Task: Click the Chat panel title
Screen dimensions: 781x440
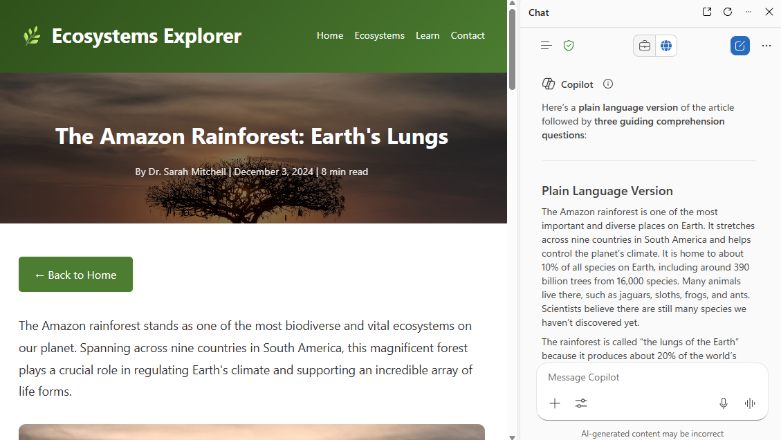Action: 538,12
